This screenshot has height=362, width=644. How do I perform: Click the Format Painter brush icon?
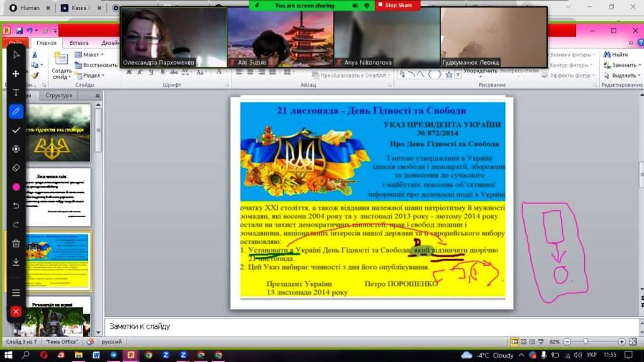pyautogui.click(x=35, y=76)
